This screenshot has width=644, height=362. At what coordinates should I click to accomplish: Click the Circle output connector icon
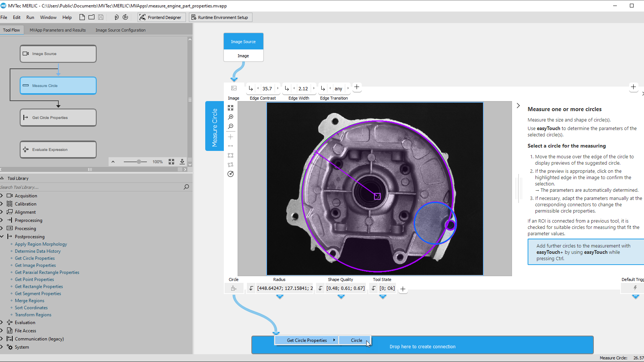click(234, 288)
